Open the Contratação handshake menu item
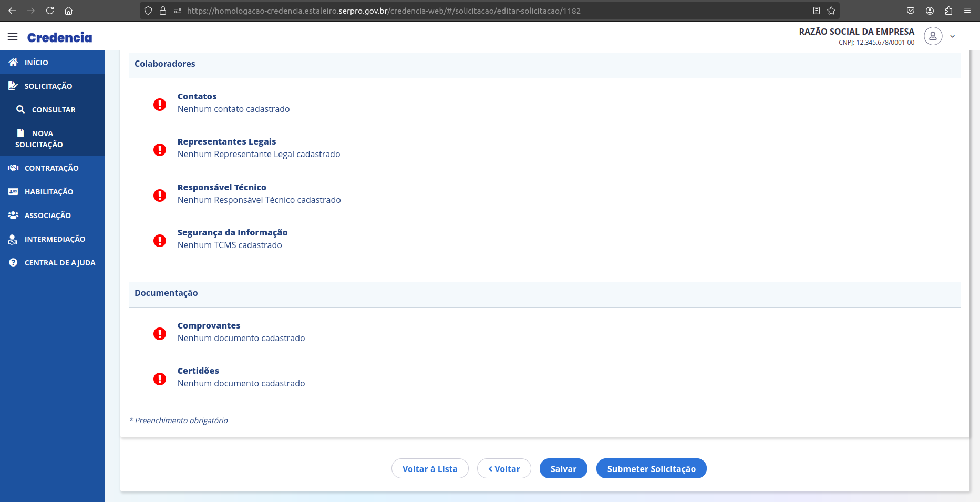Screen dimensions: 980x502 click(51, 168)
